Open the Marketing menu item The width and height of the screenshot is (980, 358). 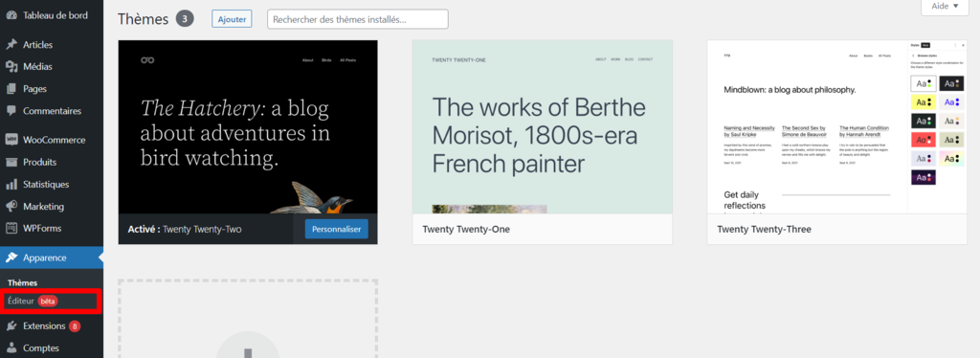click(52, 206)
